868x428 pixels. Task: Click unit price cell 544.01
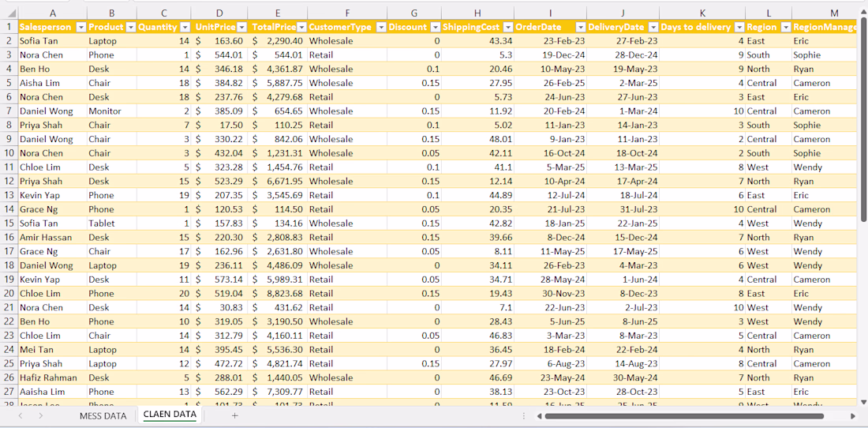pyautogui.click(x=220, y=54)
